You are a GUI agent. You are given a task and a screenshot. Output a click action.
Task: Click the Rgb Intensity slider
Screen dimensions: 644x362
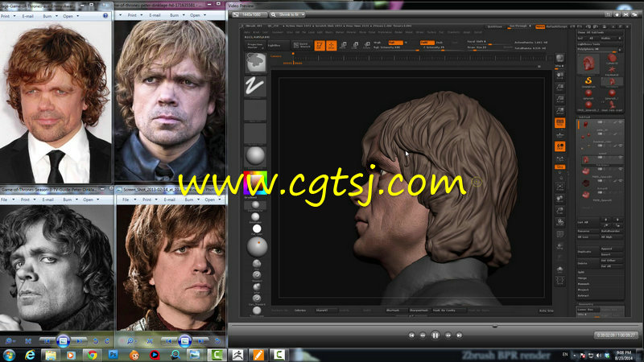point(395,47)
